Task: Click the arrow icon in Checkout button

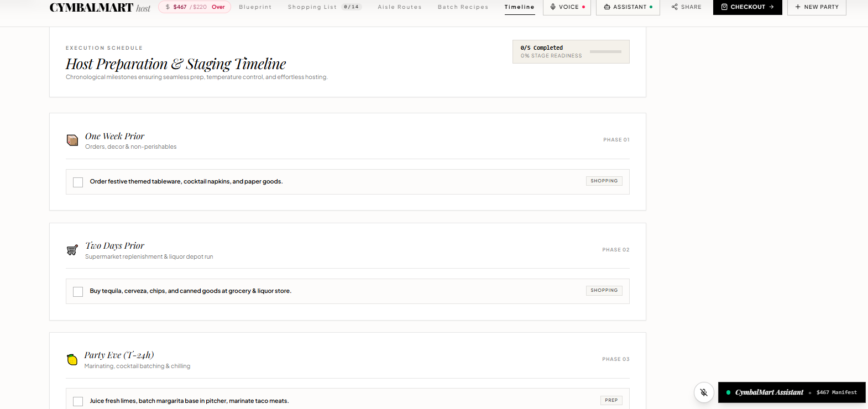Action: pyautogui.click(x=771, y=7)
